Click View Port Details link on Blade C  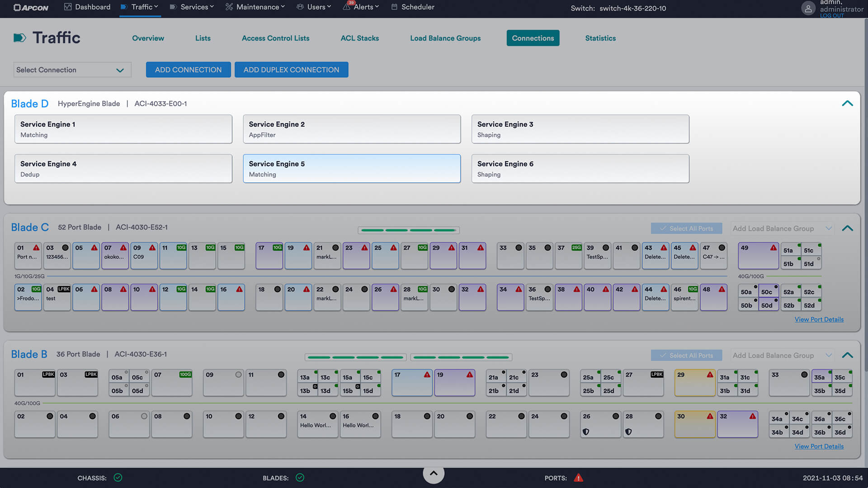pos(819,319)
